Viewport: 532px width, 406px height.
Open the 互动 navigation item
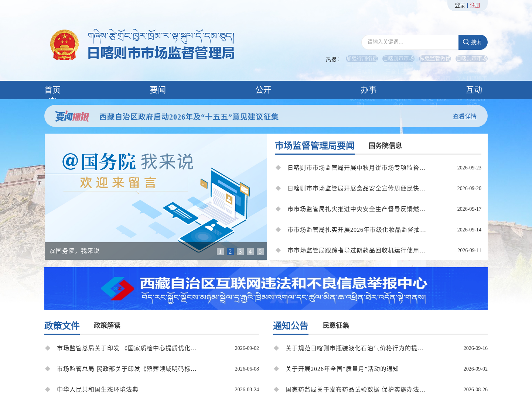[474, 90]
